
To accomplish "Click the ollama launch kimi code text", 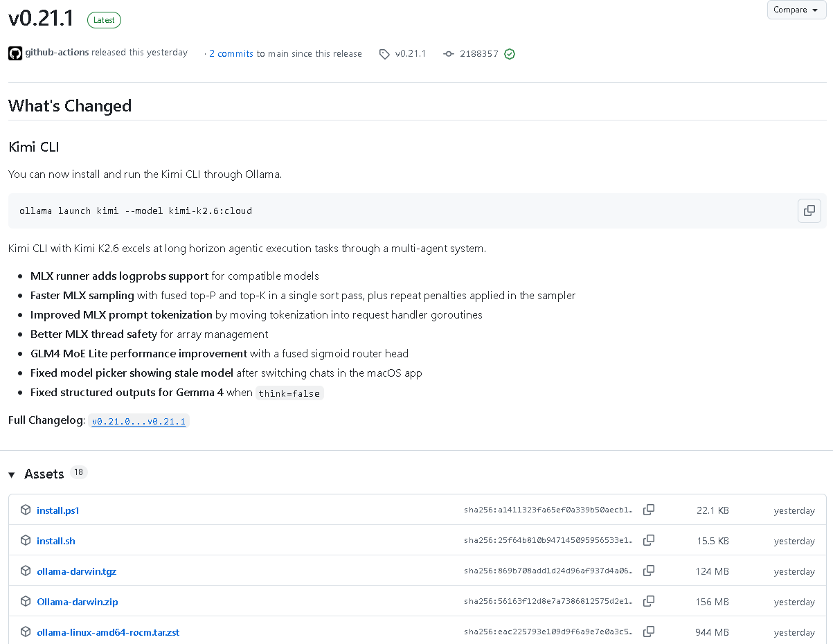I will [136, 211].
